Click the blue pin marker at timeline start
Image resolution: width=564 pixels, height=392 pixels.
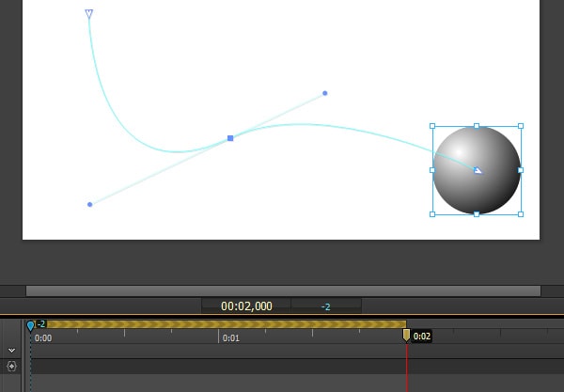pos(31,326)
